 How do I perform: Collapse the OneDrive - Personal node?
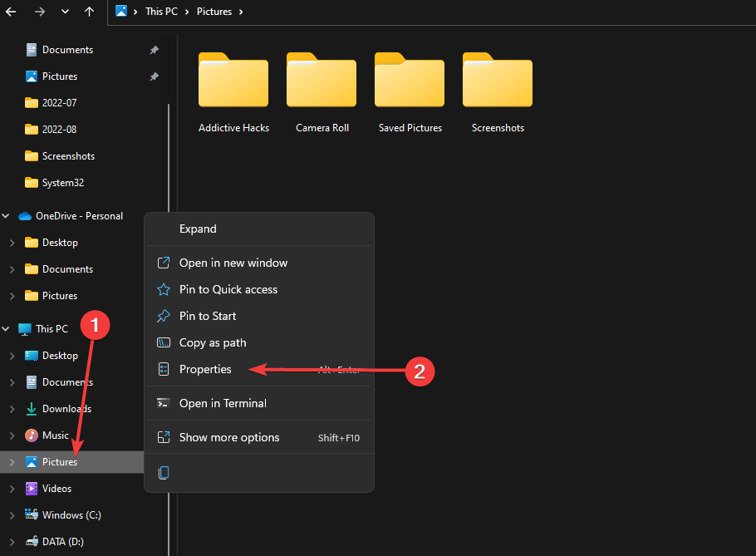tap(6, 216)
